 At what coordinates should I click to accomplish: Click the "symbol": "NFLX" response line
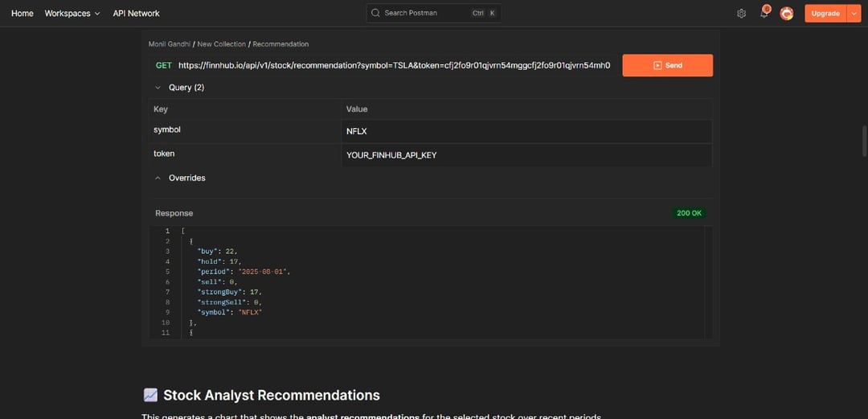click(x=230, y=312)
